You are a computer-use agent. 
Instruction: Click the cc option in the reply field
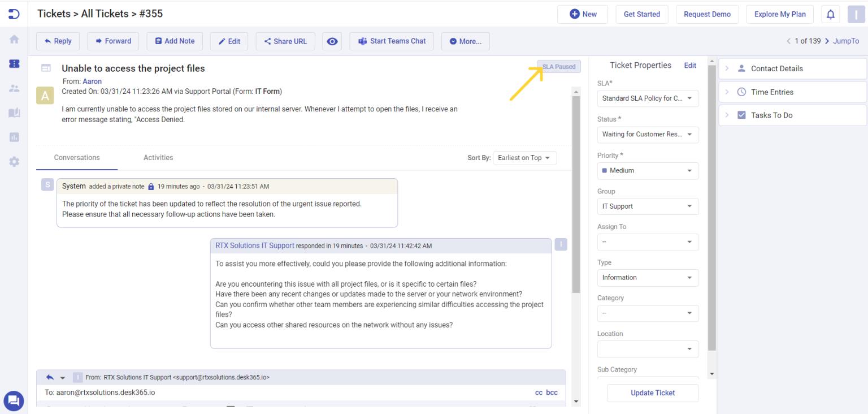pos(537,392)
